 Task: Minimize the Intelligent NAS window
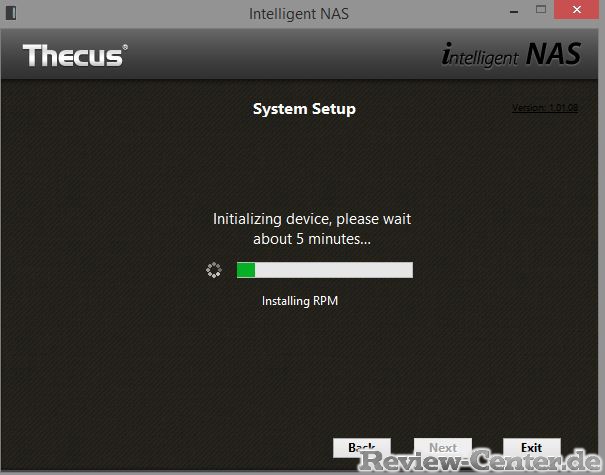pos(514,12)
